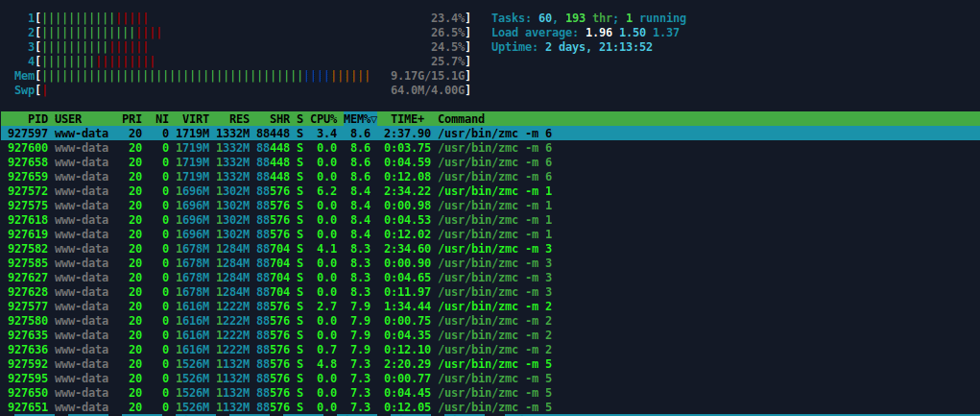The image size is (980, 416).
Task: Click the PRI column header
Action: (131, 119)
